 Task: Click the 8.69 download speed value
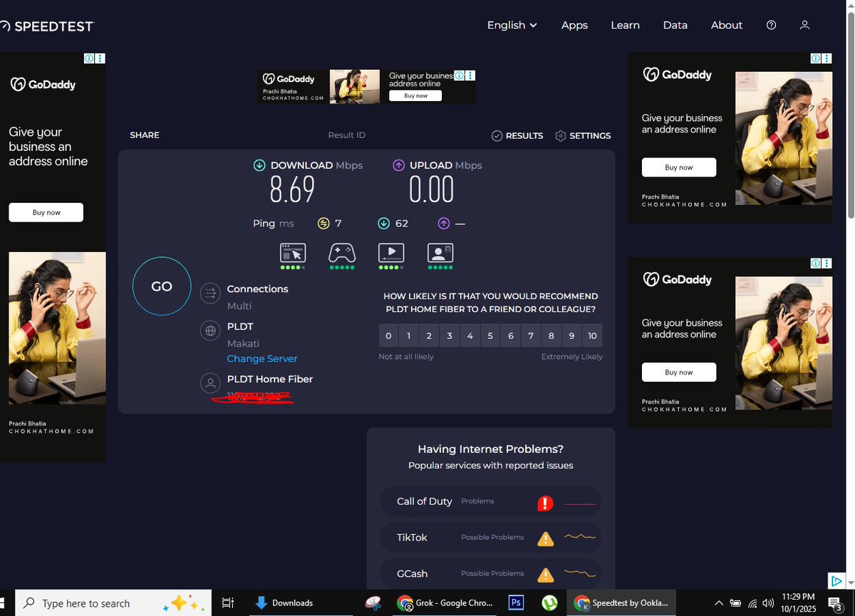[292, 190]
